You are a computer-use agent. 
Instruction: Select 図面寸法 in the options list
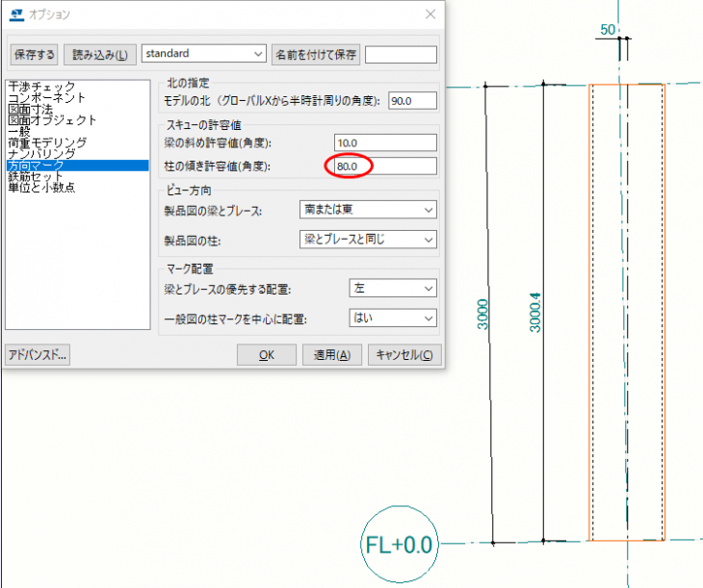(x=31, y=109)
